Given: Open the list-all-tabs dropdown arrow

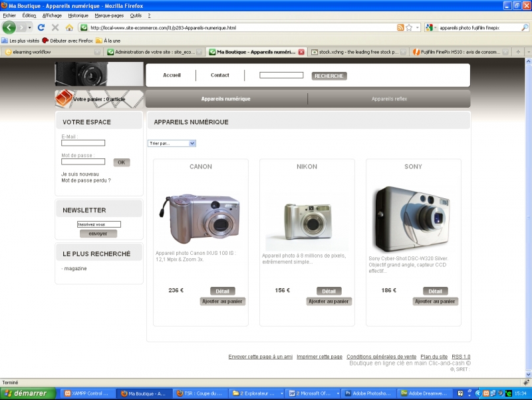Looking at the screenshot, I should tap(528, 52).
